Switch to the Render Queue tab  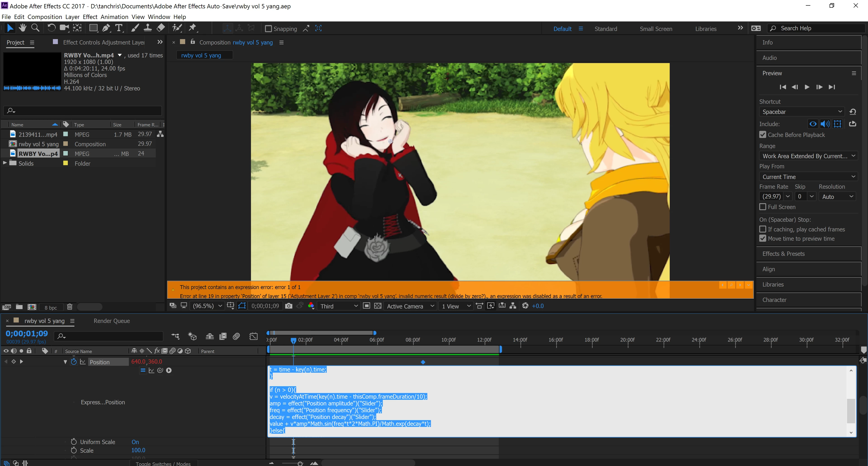[x=111, y=321]
